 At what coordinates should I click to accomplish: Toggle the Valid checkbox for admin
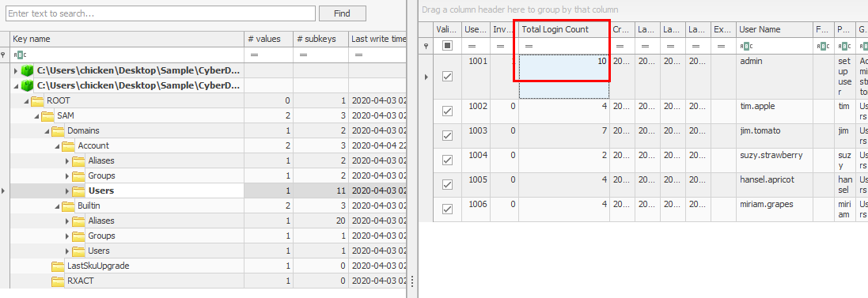click(x=447, y=77)
